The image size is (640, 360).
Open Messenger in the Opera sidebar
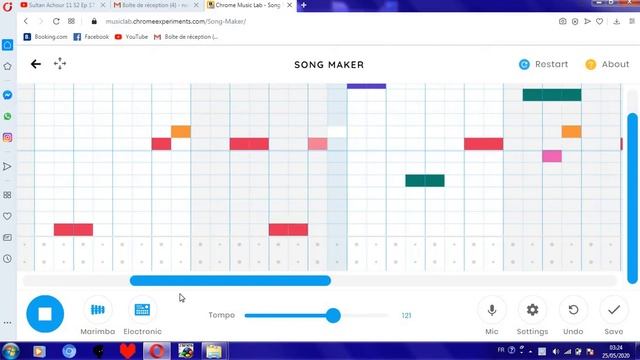tap(7, 95)
